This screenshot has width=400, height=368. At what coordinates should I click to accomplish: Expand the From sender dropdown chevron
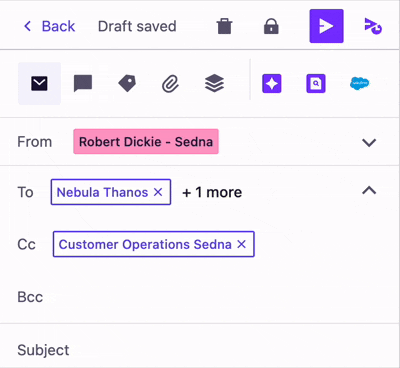pos(369,142)
